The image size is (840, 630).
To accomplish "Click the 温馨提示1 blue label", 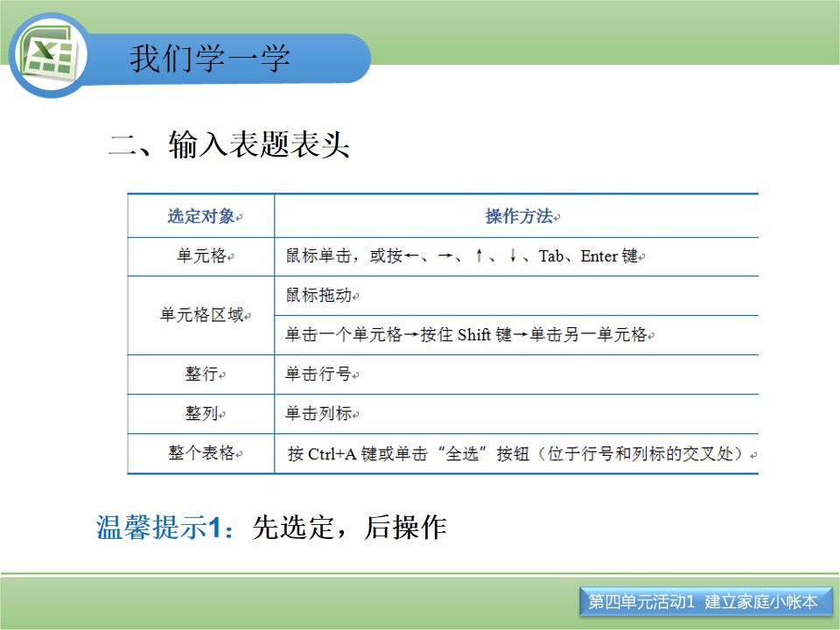I will 165,527.
